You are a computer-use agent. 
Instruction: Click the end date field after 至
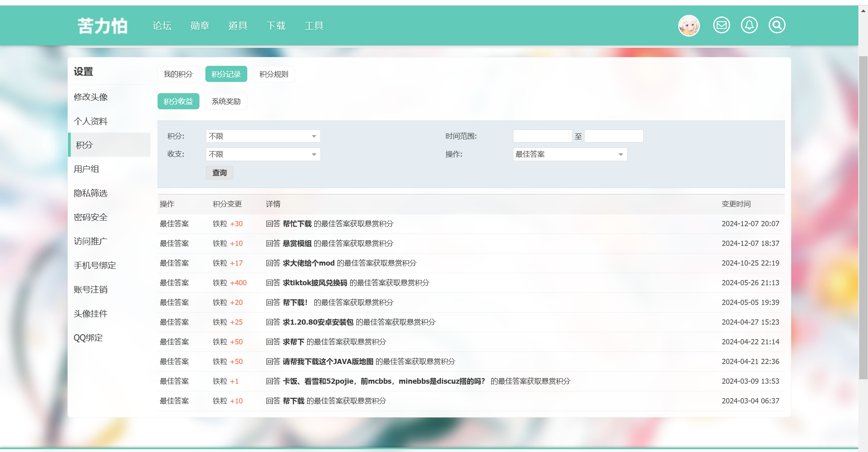click(x=614, y=136)
